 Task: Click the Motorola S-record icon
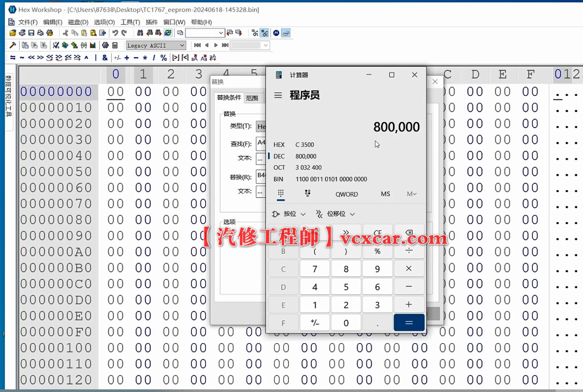(276, 33)
